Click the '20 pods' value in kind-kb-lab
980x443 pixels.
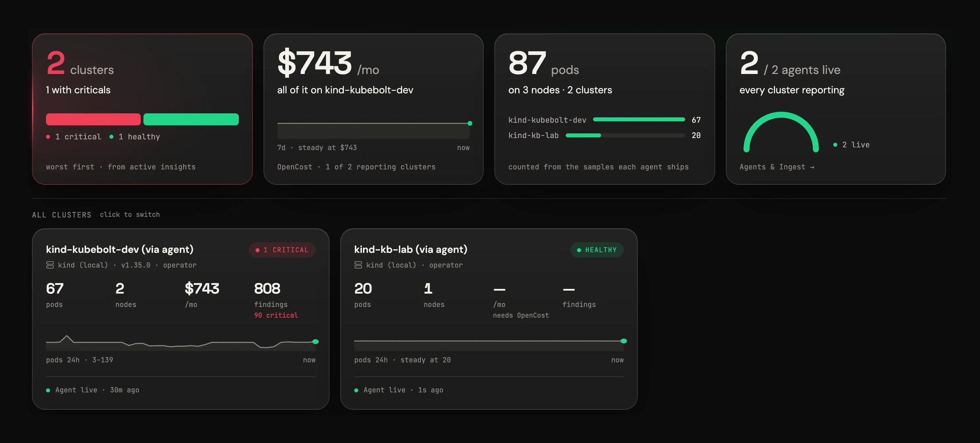pyautogui.click(x=363, y=295)
